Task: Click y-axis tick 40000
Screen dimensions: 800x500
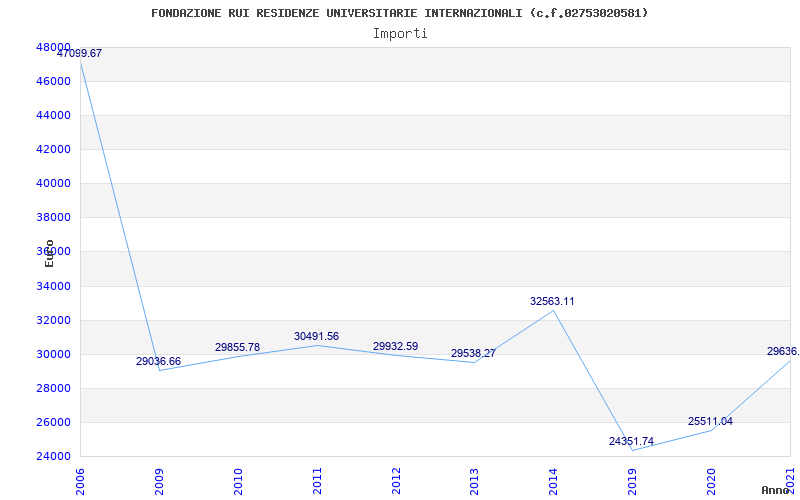Action: pos(53,184)
